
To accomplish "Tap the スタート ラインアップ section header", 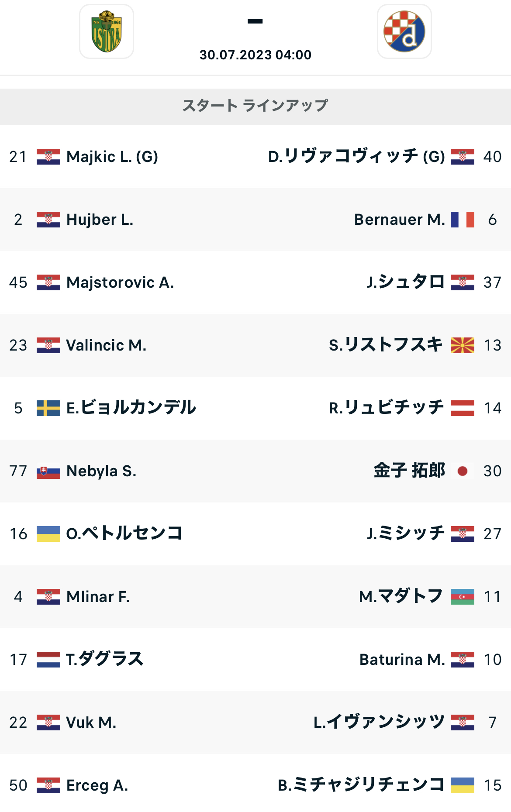I will tap(255, 107).
